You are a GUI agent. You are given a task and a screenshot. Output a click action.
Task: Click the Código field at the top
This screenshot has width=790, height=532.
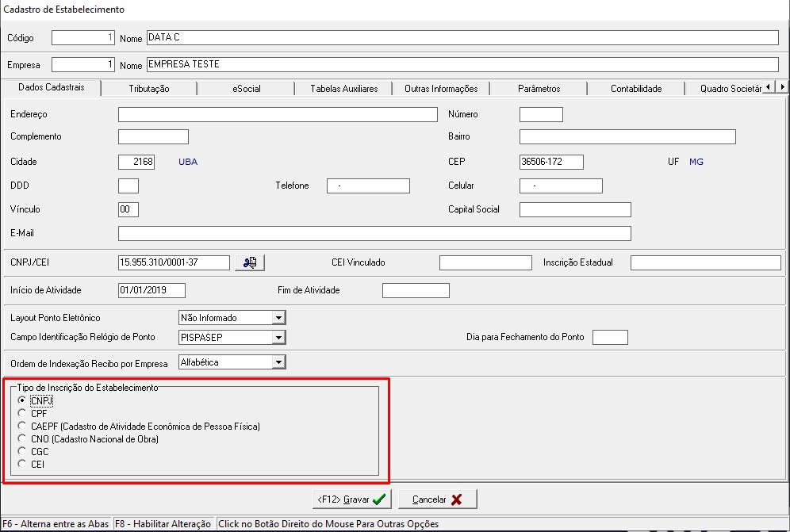click(x=83, y=38)
